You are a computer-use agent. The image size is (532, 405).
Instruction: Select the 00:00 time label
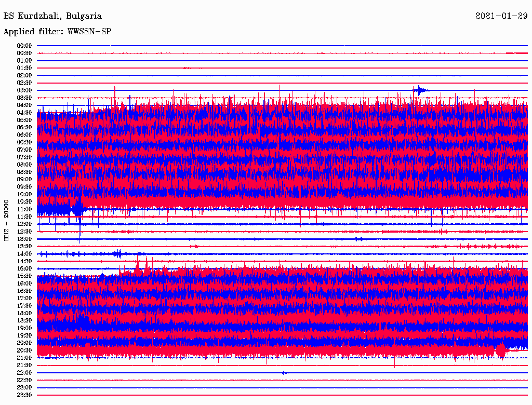point(24,46)
